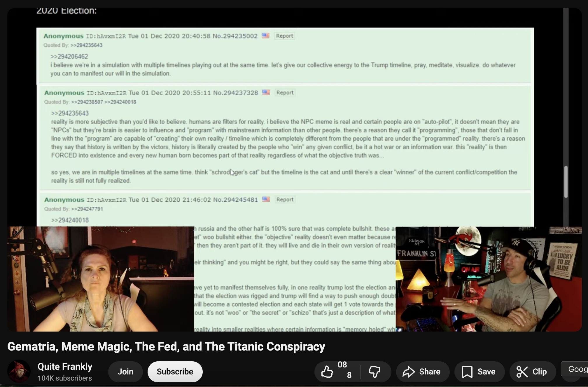Click US flag on post No.294245481

[266, 199]
